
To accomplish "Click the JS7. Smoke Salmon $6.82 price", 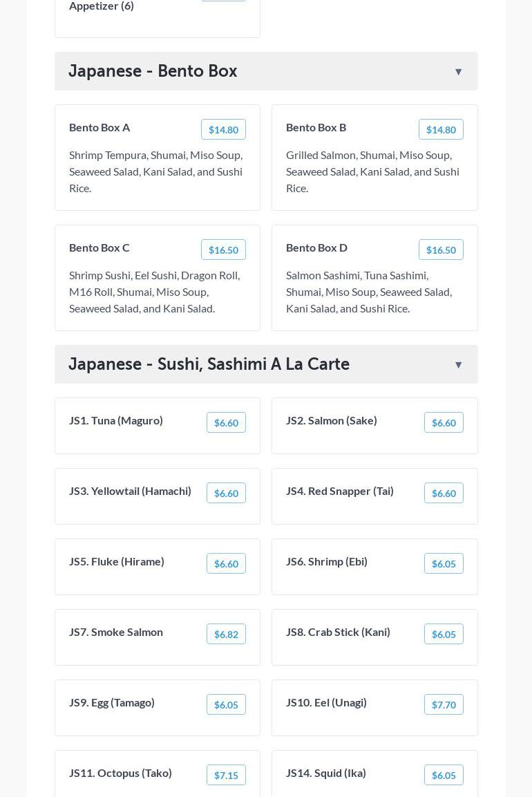I will tap(226, 635).
